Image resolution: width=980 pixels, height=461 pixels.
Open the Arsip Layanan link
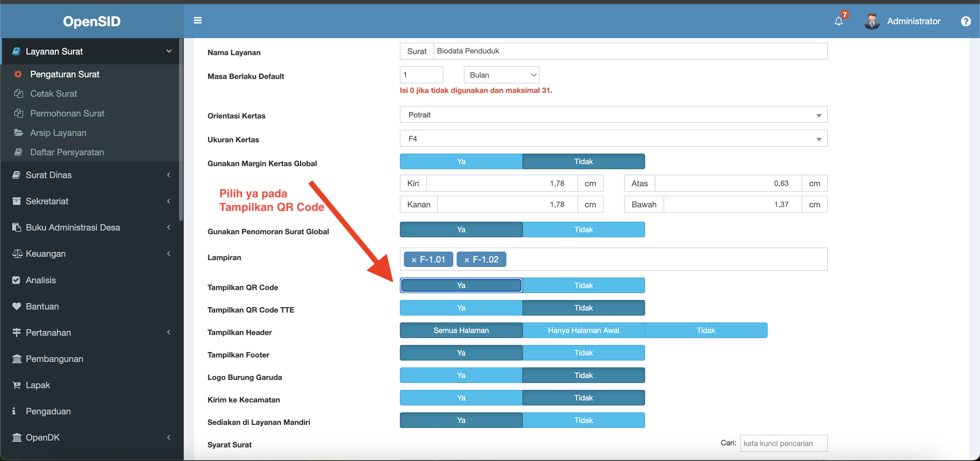pyautogui.click(x=58, y=133)
